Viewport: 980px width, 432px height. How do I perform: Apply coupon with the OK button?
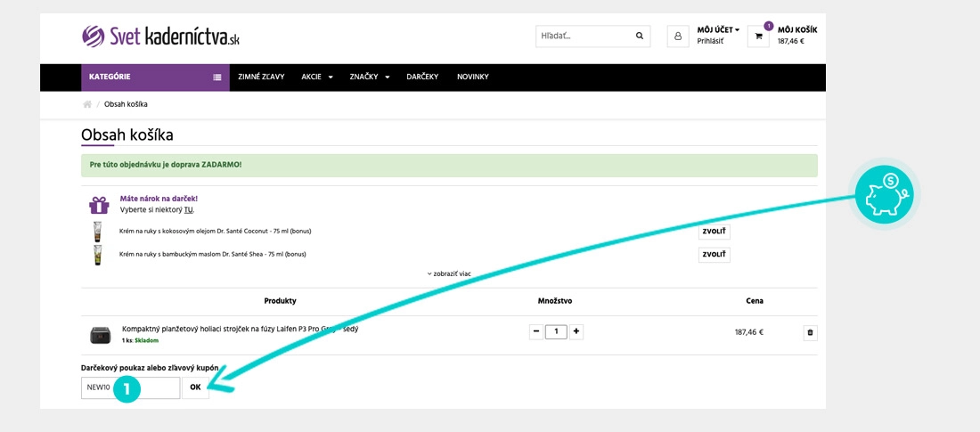pos(195,387)
